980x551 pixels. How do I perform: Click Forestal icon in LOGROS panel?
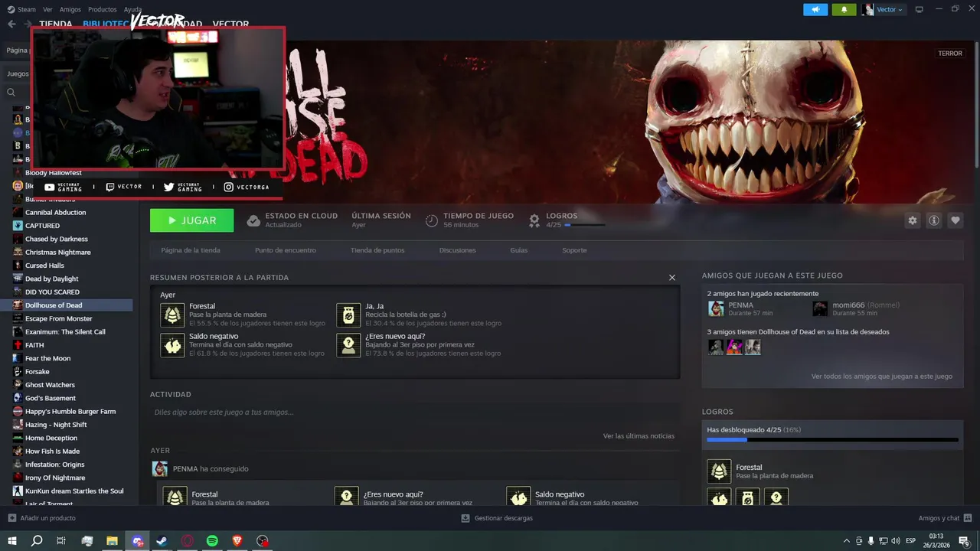pyautogui.click(x=719, y=471)
